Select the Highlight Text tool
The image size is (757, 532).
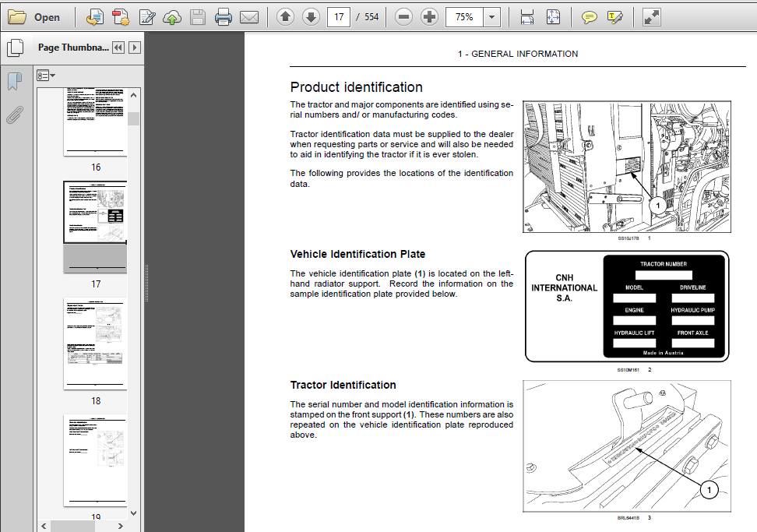pyautogui.click(x=614, y=17)
